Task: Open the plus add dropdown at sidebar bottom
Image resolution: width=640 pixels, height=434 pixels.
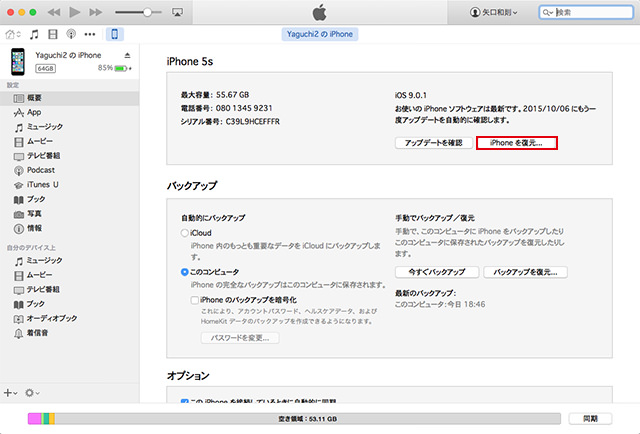Action: tap(10, 393)
